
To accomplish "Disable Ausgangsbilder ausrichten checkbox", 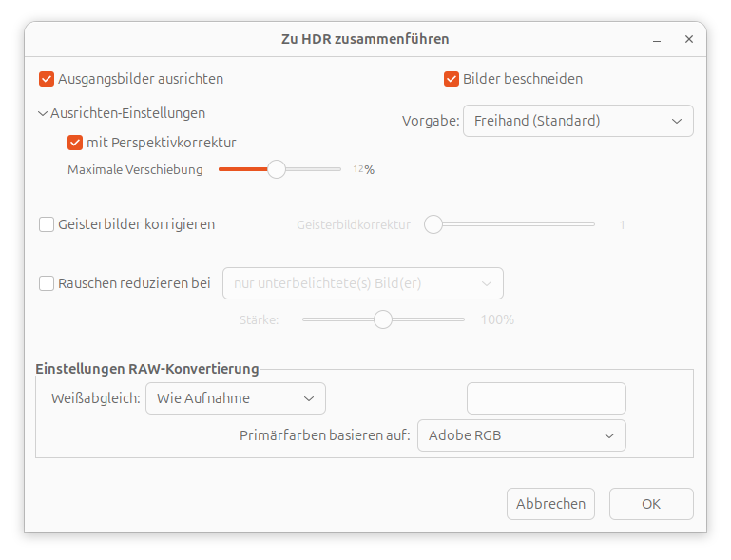I will (x=47, y=79).
